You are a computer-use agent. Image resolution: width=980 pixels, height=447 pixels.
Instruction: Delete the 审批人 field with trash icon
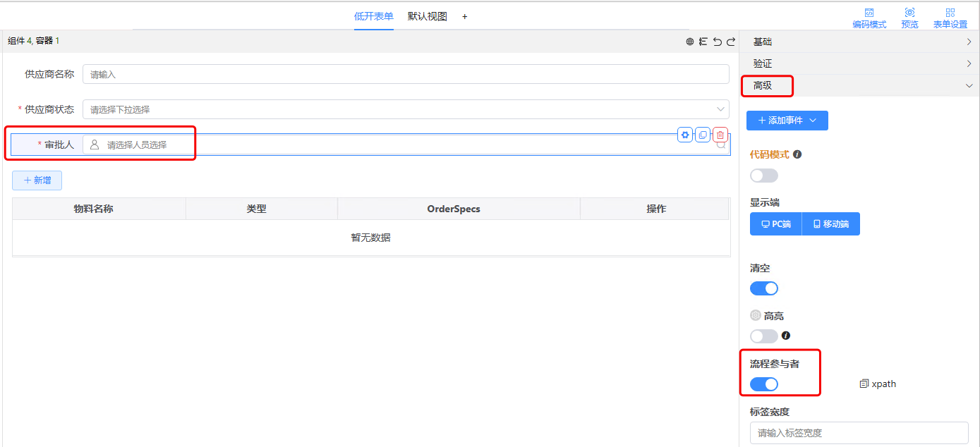coord(720,134)
